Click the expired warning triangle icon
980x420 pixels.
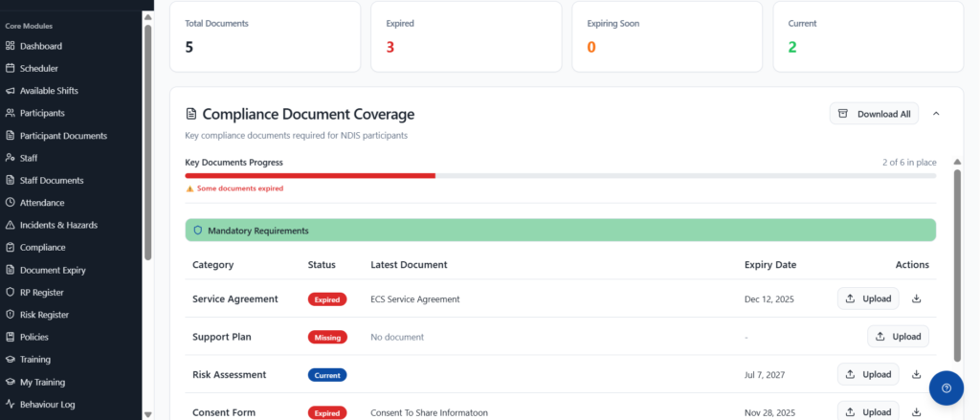point(190,188)
